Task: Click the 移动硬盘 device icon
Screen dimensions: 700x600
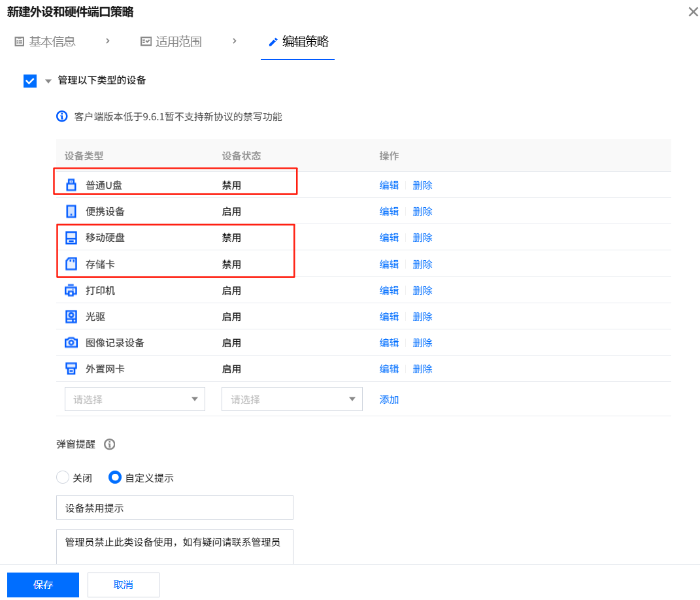Action: click(x=71, y=237)
